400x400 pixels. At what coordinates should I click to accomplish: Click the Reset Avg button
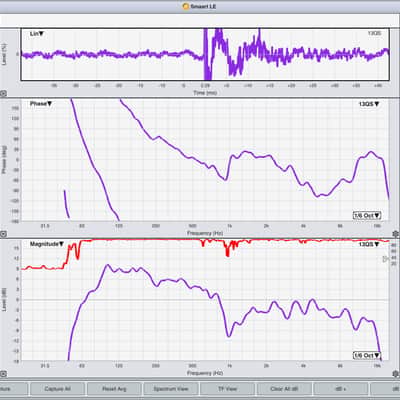coord(114,389)
